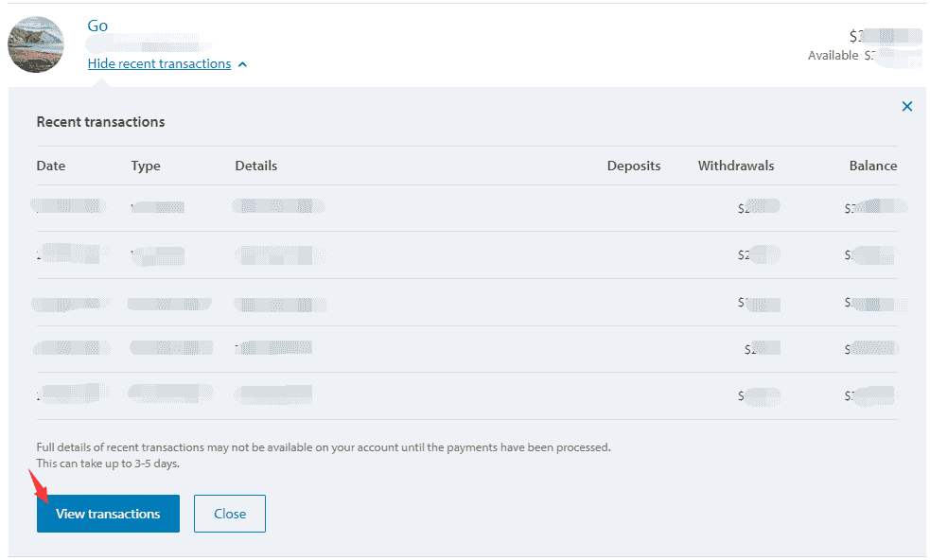930x560 pixels.
Task: Select the Withdrawals column header
Action: pyautogui.click(x=736, y=166)
